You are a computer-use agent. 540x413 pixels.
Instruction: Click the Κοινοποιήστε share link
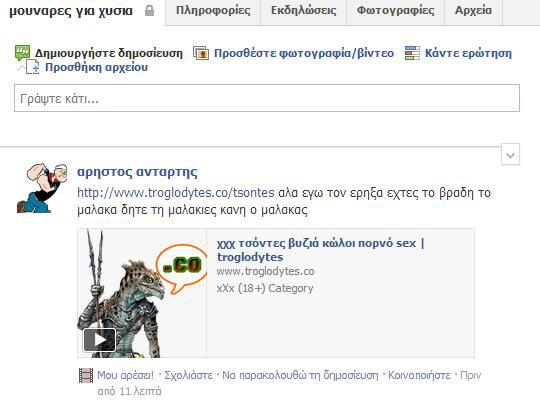(419, 375)
